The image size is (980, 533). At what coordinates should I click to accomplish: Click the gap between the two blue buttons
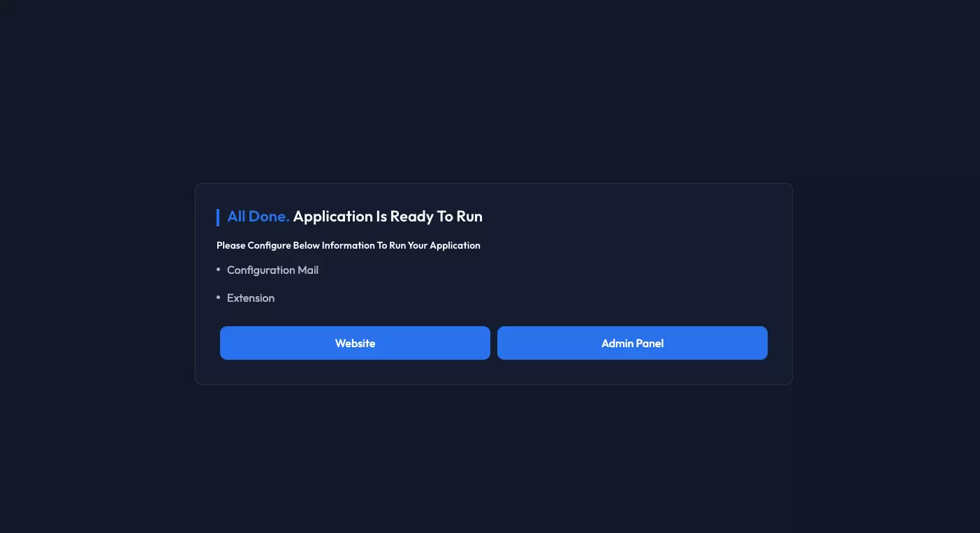(494, 343)
